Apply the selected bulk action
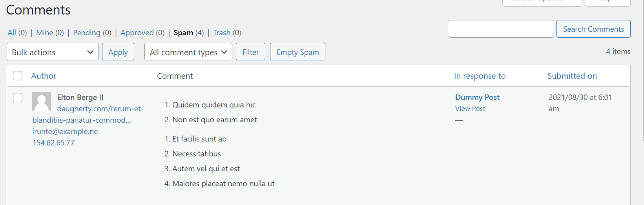Viewport: 644px width, 205px height. pyautogui.click(x=118, y=52)
